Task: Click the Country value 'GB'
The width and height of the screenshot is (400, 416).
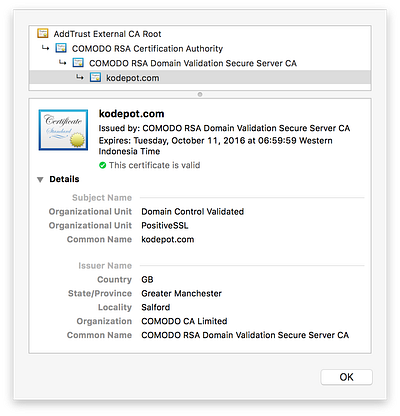Action: coord(147,279)
